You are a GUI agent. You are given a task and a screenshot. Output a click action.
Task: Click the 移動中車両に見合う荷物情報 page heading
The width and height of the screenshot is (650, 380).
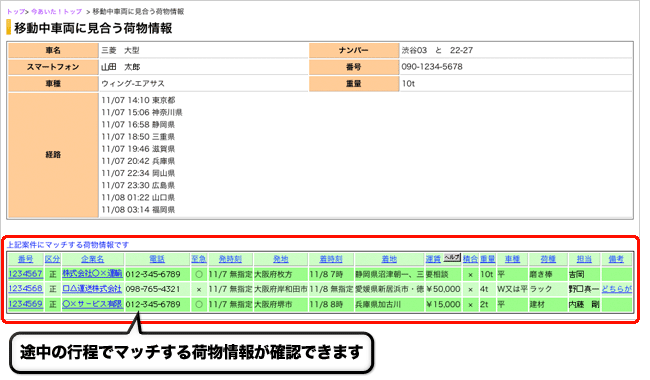[93, 28]
